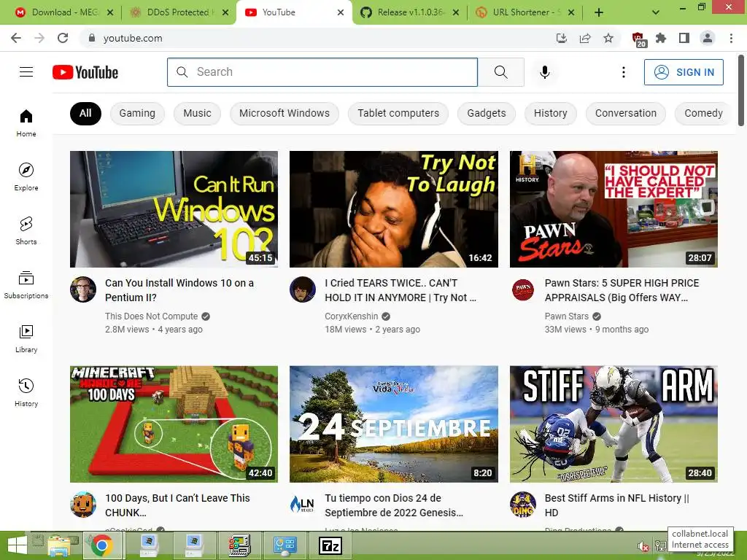Open Chrome three-dot menu
This screenshot has width=747, height=560.
click(731, 38)
